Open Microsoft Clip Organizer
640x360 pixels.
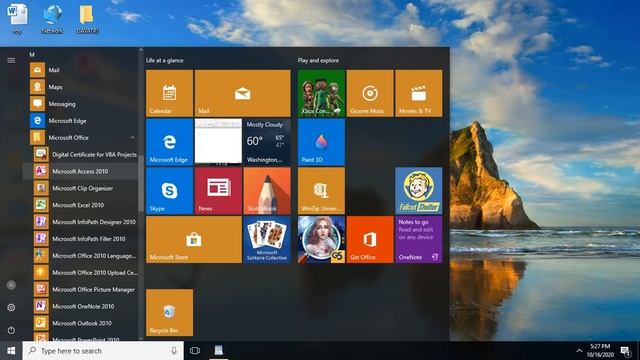81,188
